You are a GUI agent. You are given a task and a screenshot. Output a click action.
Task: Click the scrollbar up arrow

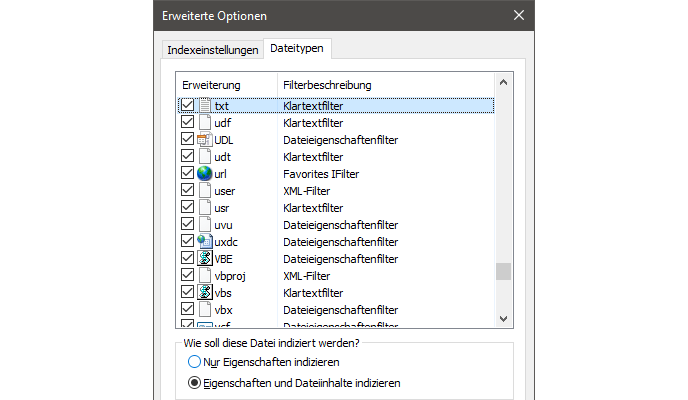[504, 84]
